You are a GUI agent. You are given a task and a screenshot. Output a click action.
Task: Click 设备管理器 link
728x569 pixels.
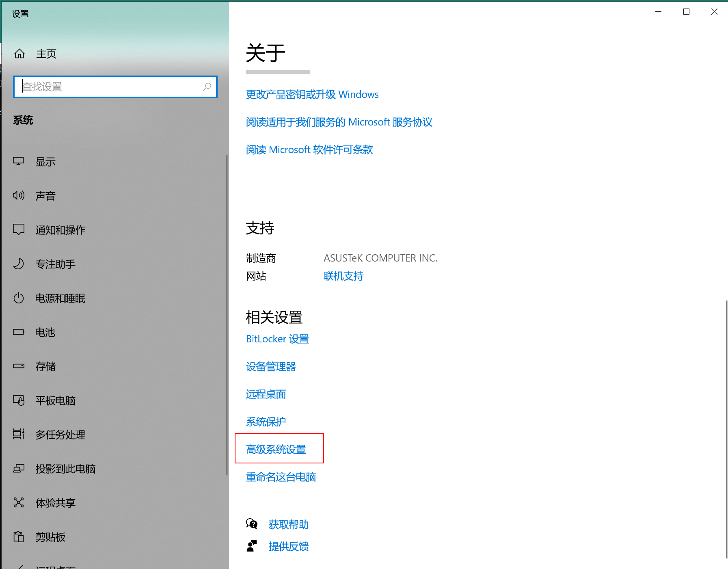tap(271, 366)
